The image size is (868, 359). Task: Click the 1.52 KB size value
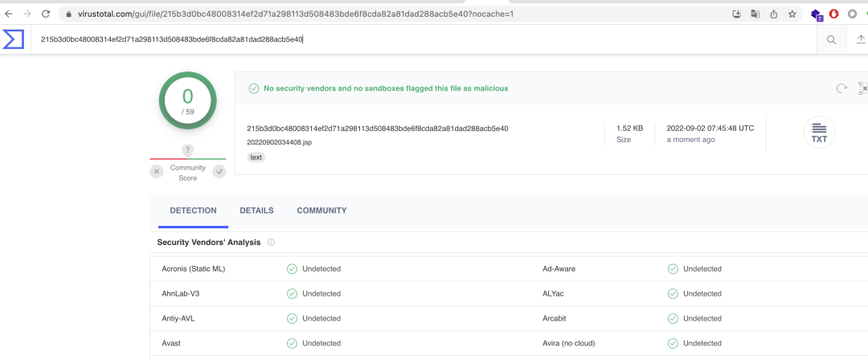tap(630, 129)
